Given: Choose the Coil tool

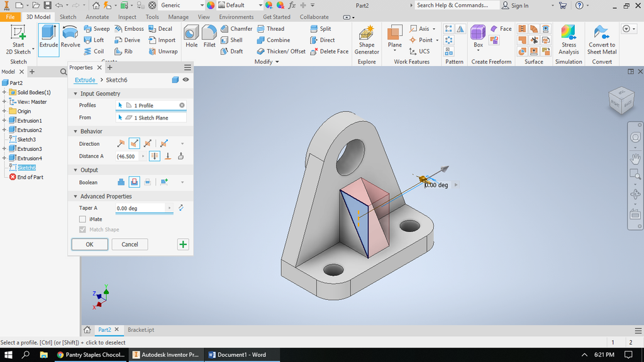Looking at the screenshot, I should tap(94, 52).
